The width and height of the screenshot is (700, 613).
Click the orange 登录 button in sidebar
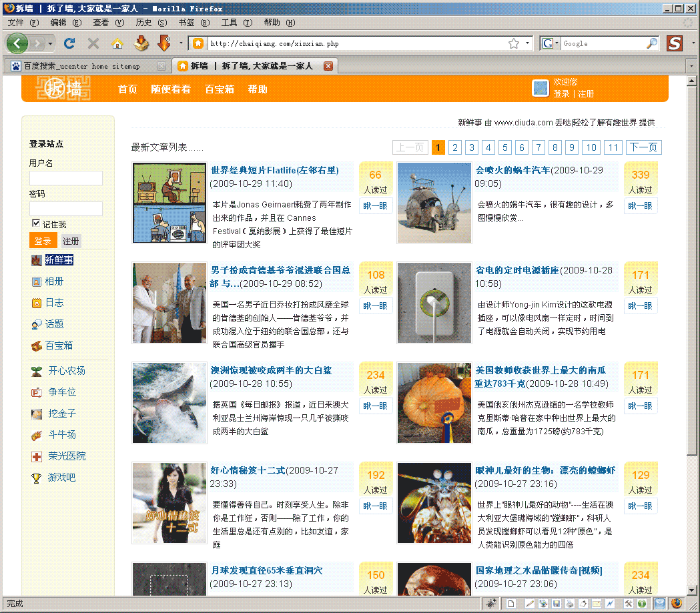click(x=43, y=241)
